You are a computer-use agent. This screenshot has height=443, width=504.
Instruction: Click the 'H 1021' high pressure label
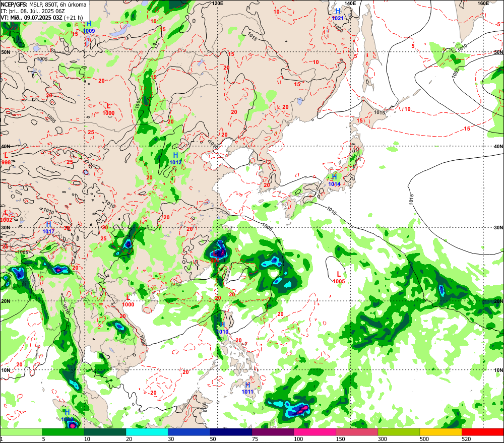(x=338, y=15)
